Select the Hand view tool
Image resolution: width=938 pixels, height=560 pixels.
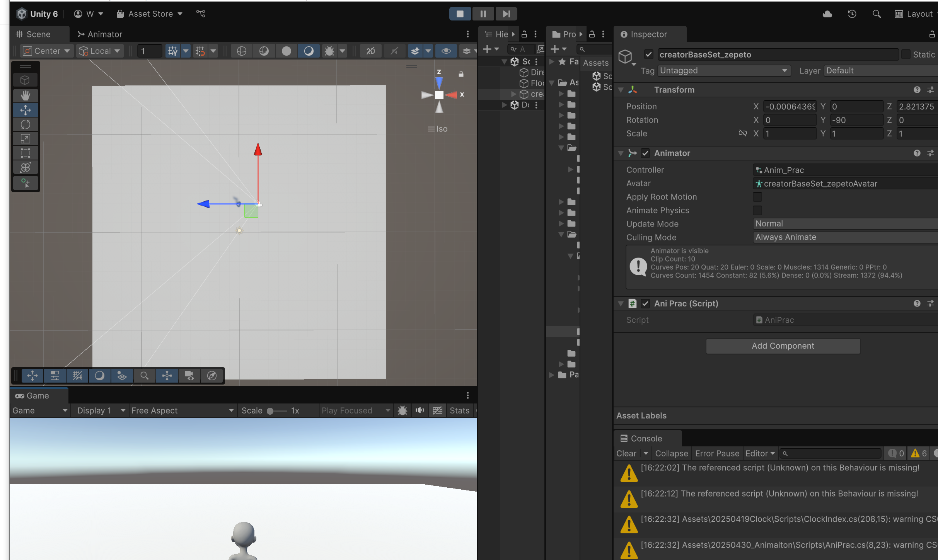(26, 95)
